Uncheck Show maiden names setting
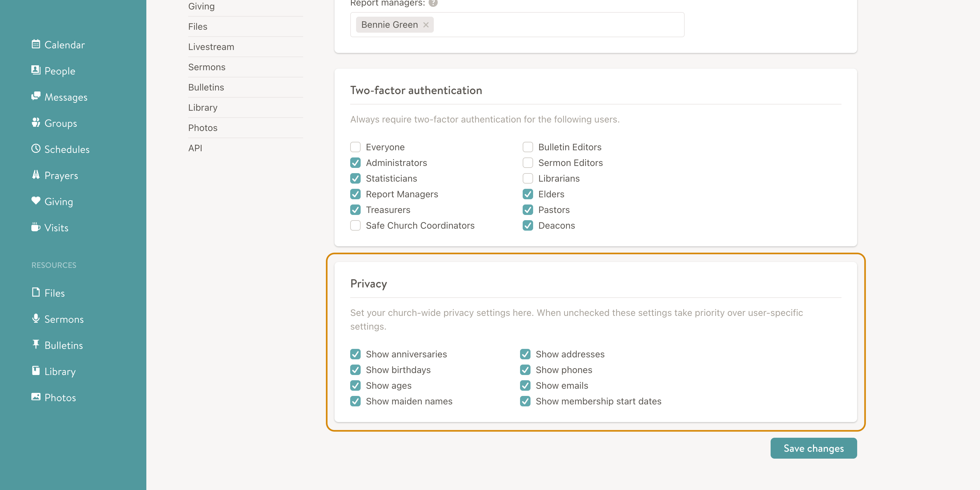The width and height of the screenshot is (980, 490). coord(355,401)
